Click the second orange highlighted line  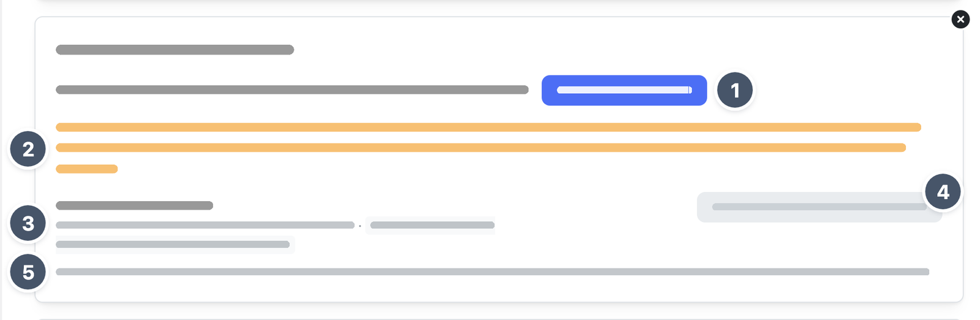(x=481, y=148)
